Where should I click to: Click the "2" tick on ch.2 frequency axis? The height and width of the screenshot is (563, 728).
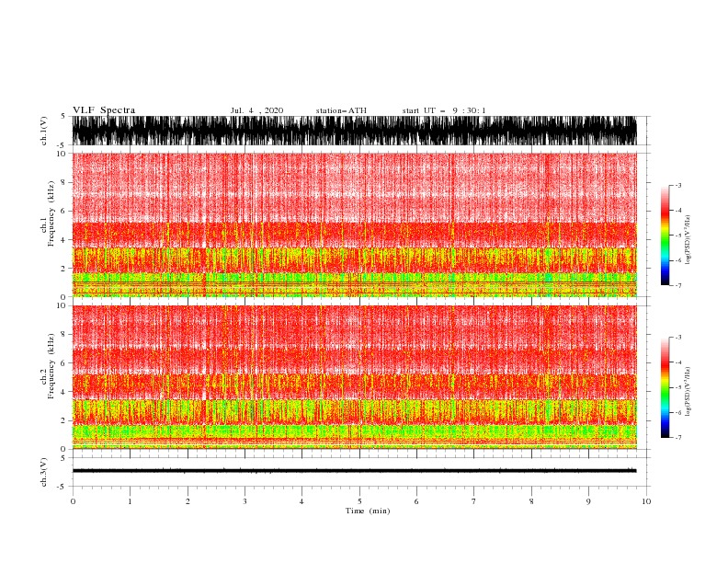[x=64, y=420]
